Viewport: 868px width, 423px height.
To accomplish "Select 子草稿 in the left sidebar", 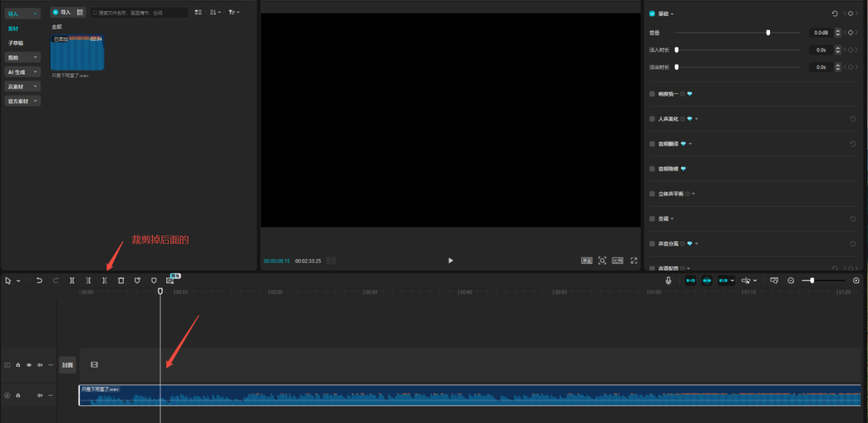I will click(x=16, y=43).
